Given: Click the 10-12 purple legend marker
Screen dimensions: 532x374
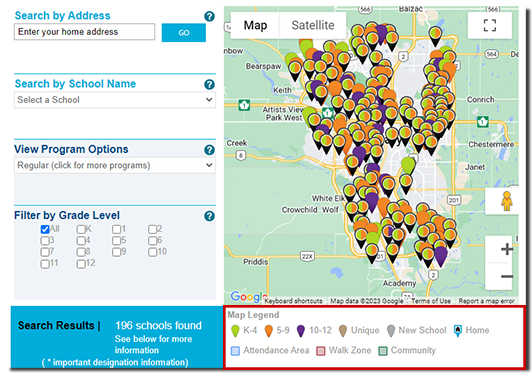Looking at the screenshot, I should [x=301, y=331].
